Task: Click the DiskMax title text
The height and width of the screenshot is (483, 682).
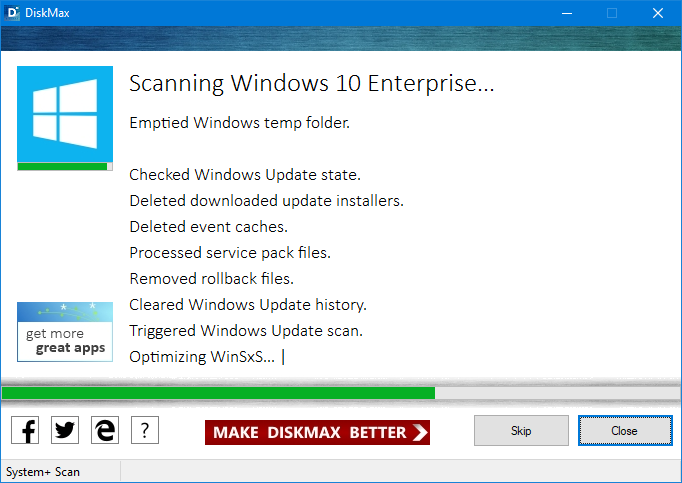Action: point(47,13)
